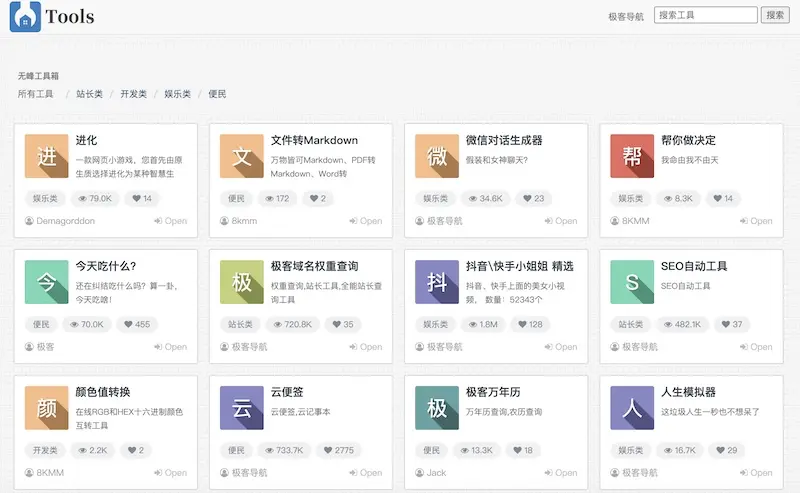Click the 搜索 search button
This screenshot has width=800, height=493.
point(775,15)
